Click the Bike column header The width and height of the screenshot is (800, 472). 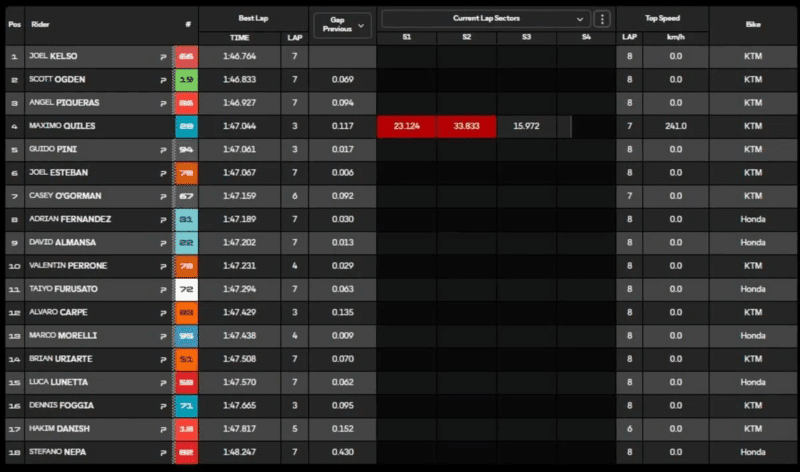pyautogui.click(x=753, y=23)
